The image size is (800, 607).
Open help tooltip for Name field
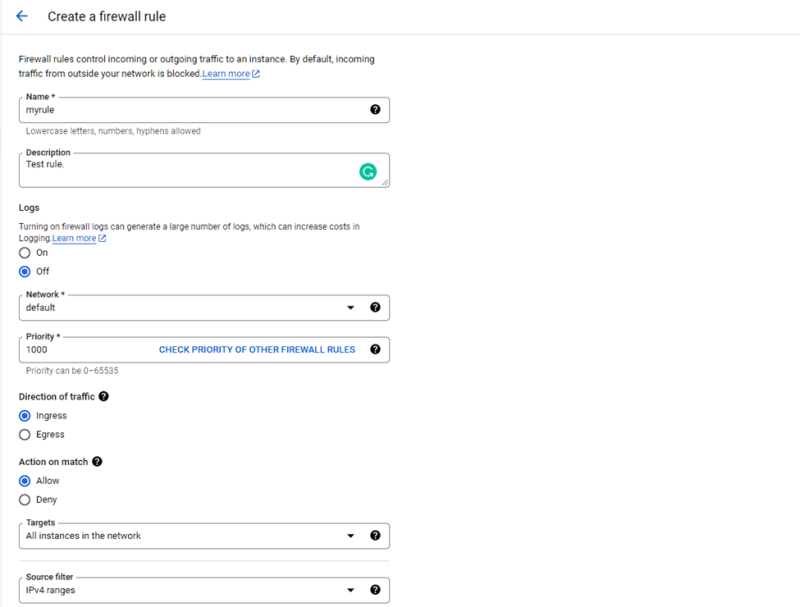(x=375, y=109)
